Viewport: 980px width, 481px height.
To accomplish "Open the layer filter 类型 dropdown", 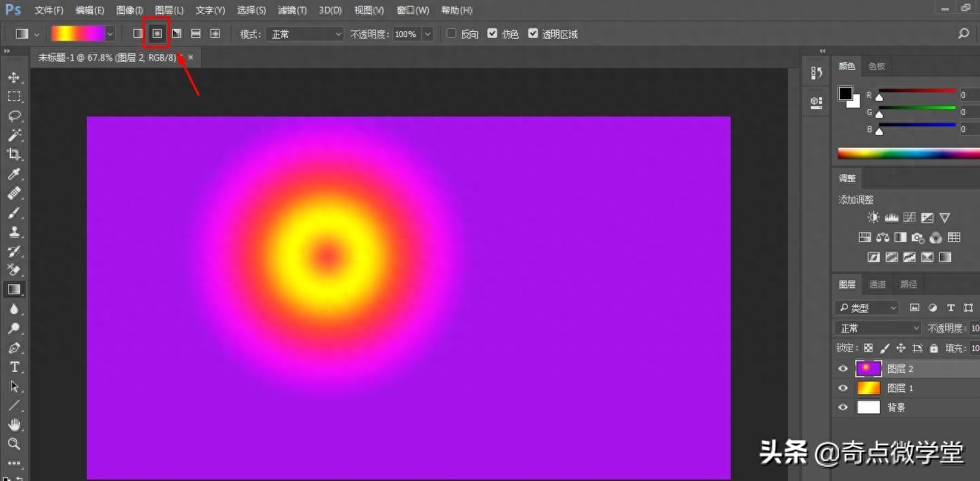I will tap(866, 308).
